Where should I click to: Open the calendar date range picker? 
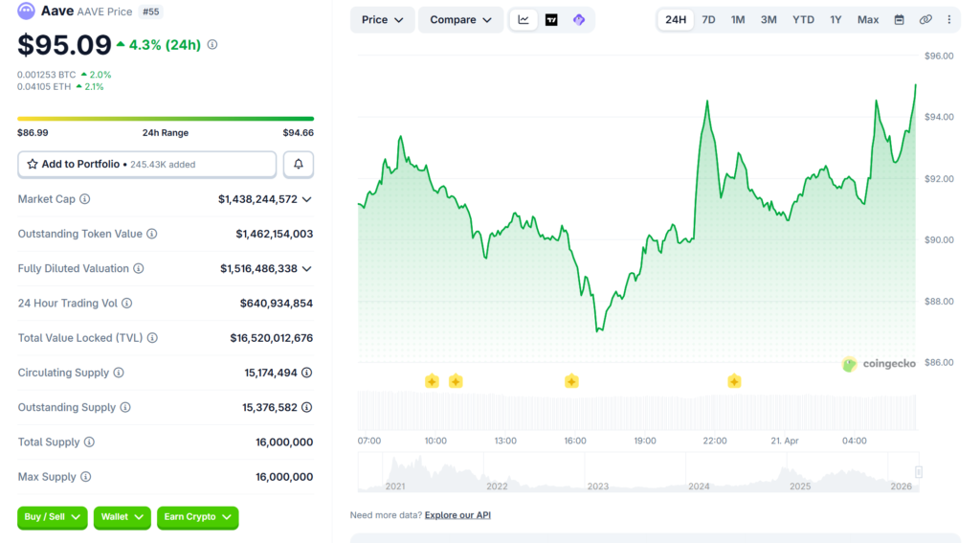tap(899, 20)
